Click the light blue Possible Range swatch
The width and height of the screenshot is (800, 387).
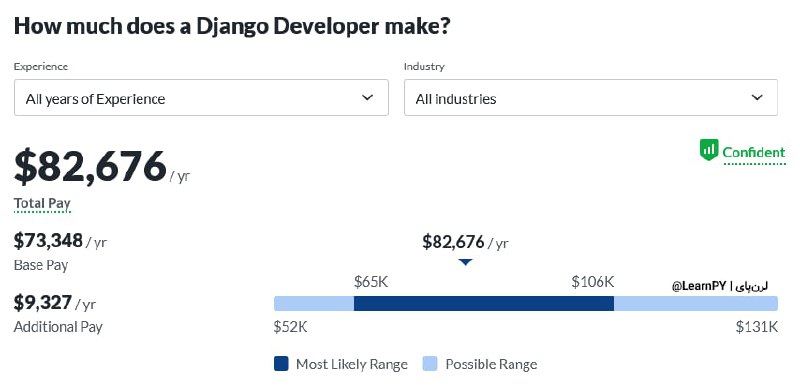pos(430,364)
